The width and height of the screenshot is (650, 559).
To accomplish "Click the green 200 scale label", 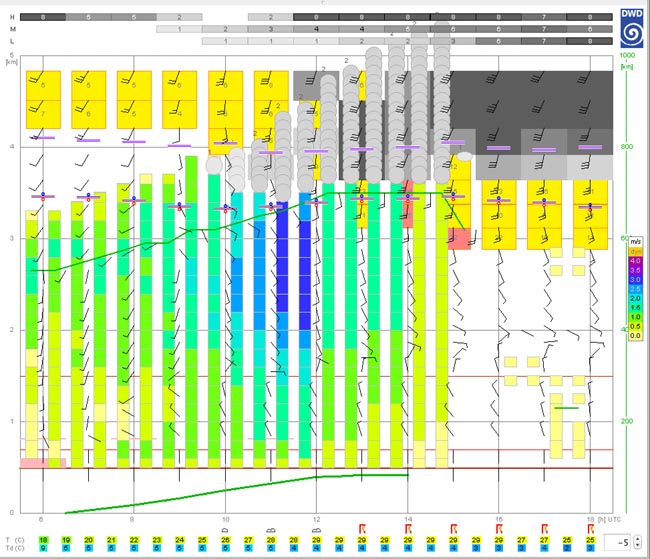I will (627, 421).
